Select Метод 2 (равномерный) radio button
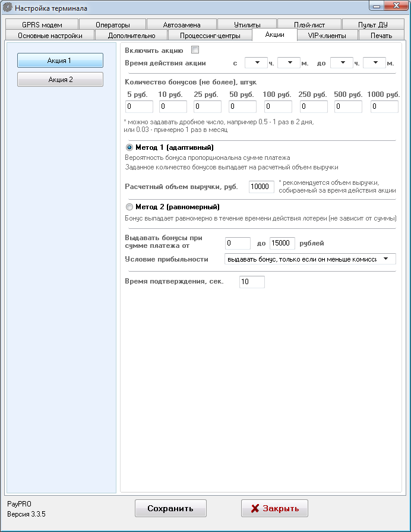The height and width of the screenshot is (532, 411). [x=129, y=207]
